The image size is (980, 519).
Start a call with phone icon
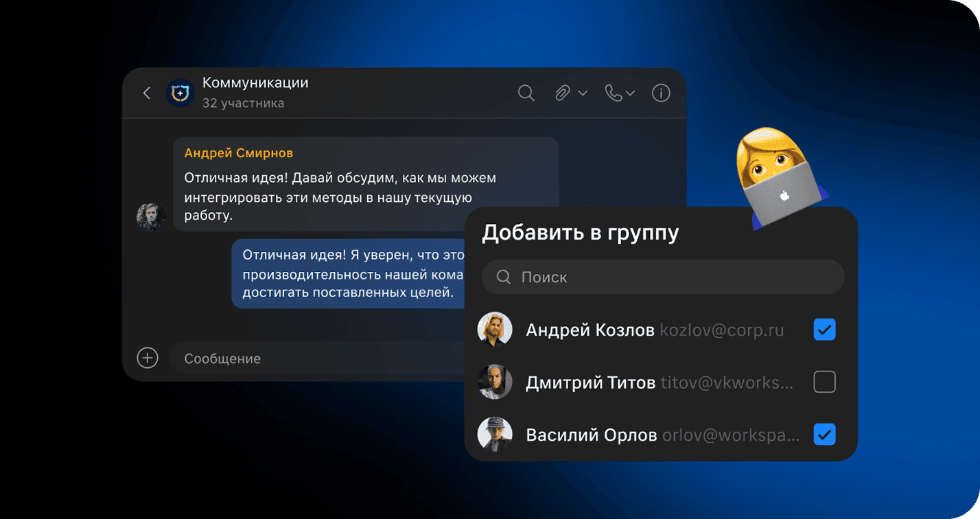pyautogui.click(x=613, y=93)
